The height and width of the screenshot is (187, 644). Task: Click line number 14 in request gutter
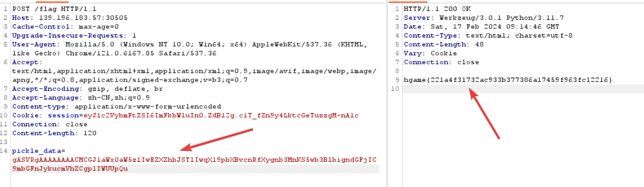[4, 151]
